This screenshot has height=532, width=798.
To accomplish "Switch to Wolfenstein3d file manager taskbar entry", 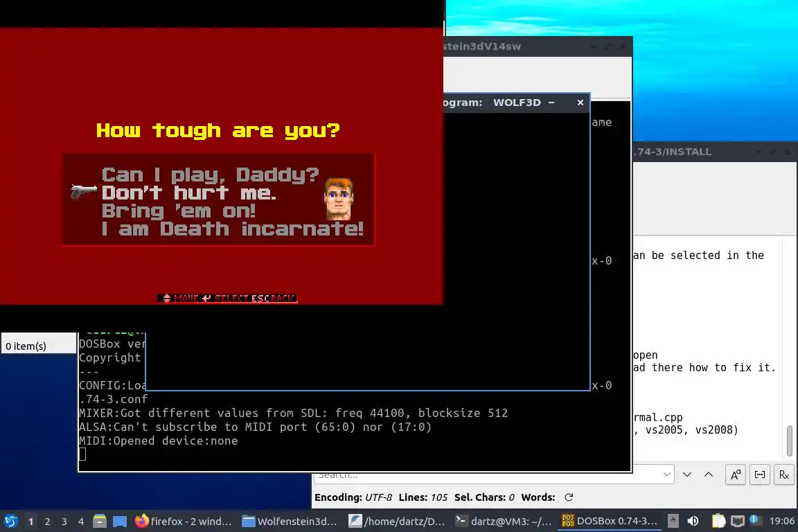I will coord(289,521).
